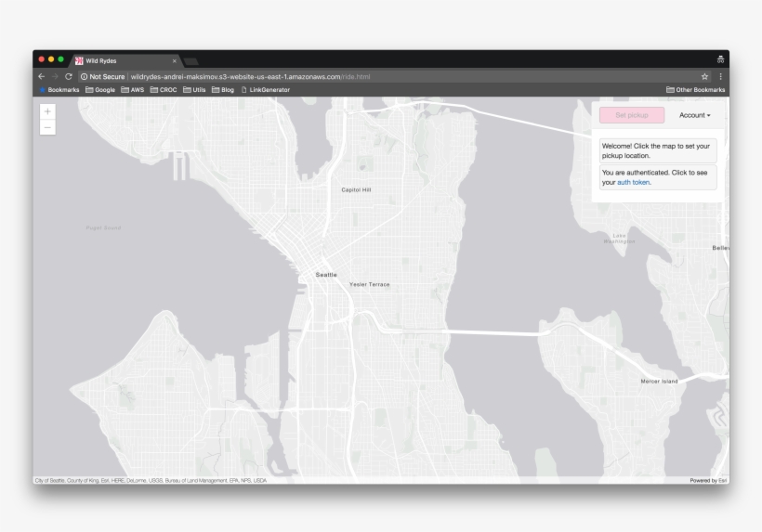Reload the Wild Rydes page
Screen dimensions: 762x532
tap(69, 76)
